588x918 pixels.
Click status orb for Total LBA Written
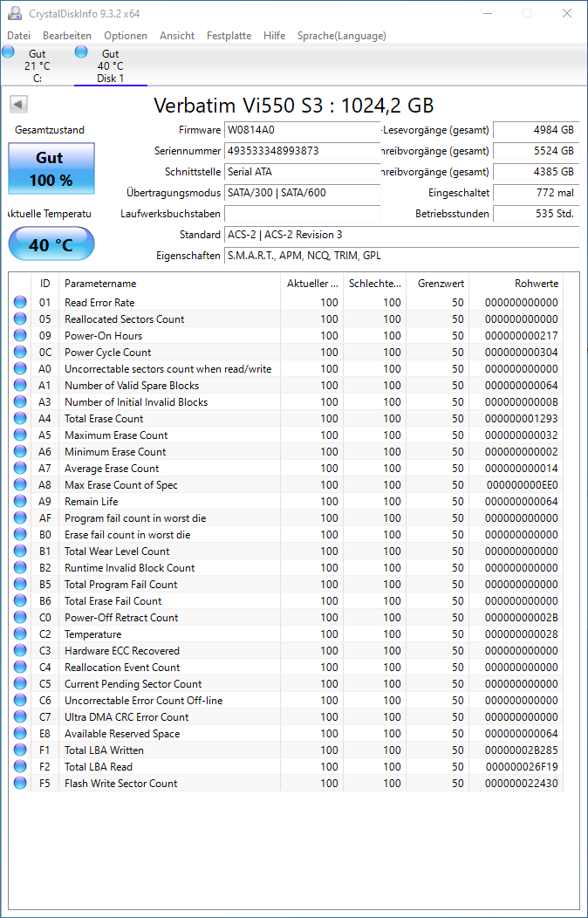coord(20,750)
